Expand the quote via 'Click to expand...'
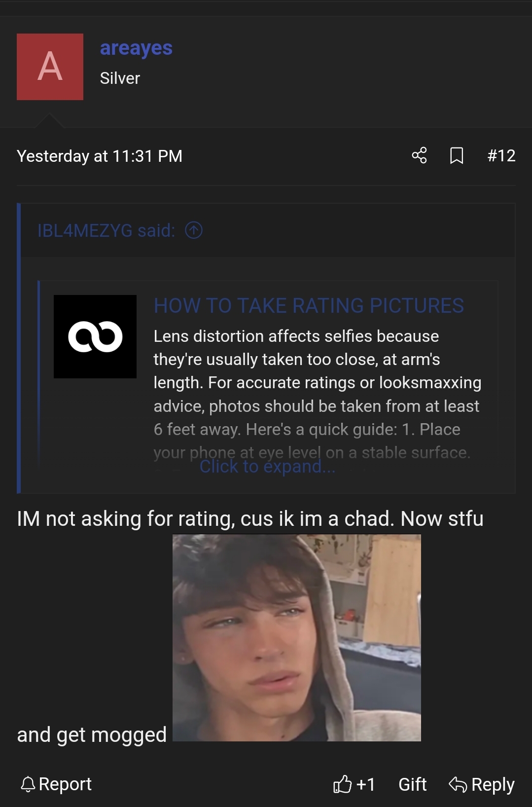 pyautogui.click(x=267, y=467)
